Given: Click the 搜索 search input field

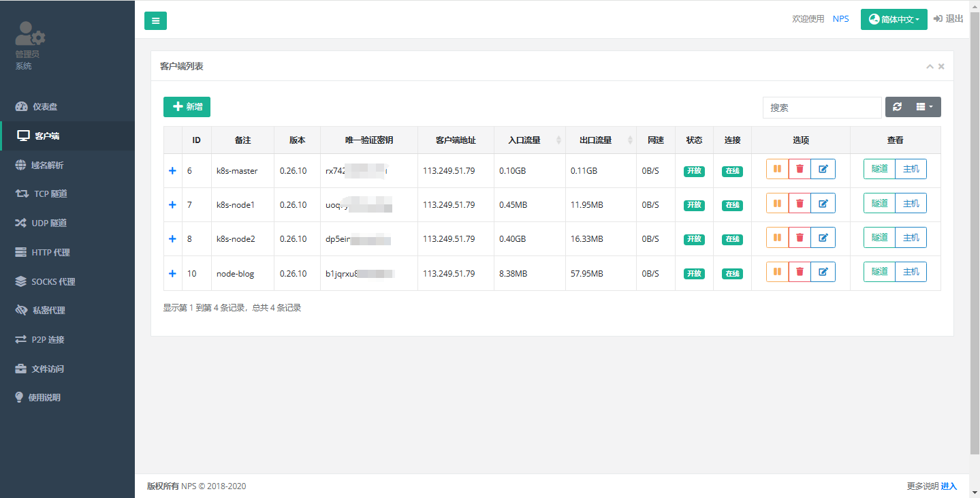Looking at the screenshot, I should (x=821, y=108).
